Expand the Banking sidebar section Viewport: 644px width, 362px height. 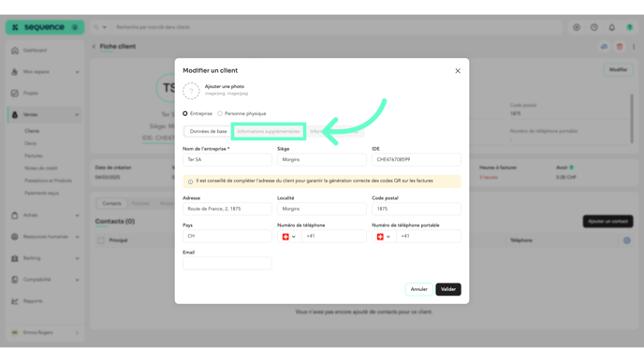coord(77,258)
